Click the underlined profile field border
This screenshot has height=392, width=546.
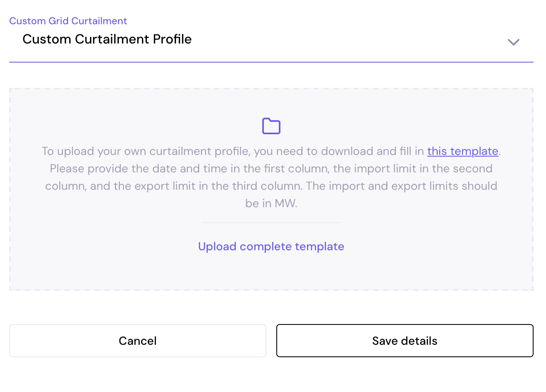(x=271, y=63)
